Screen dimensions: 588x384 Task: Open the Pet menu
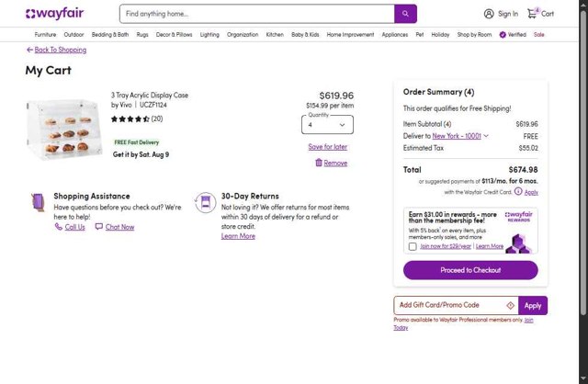click(x=420, y=35)
